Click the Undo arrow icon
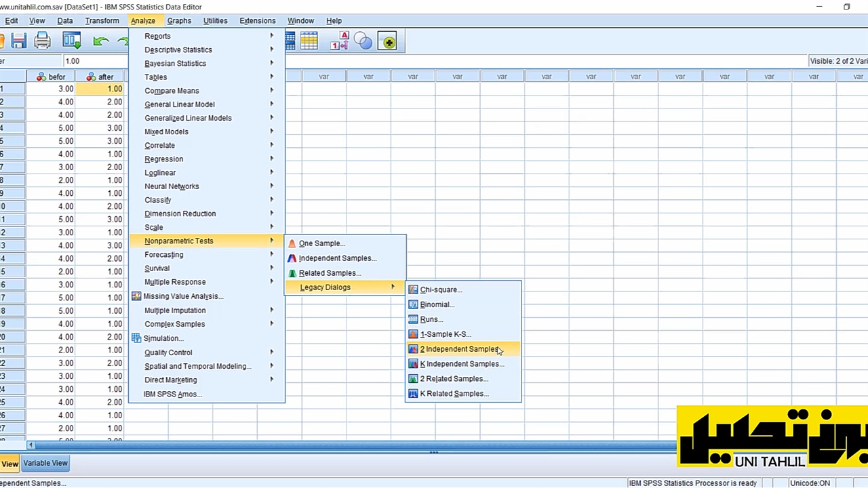868x488 pixels. pyautogui.click(x=101, y=42)
